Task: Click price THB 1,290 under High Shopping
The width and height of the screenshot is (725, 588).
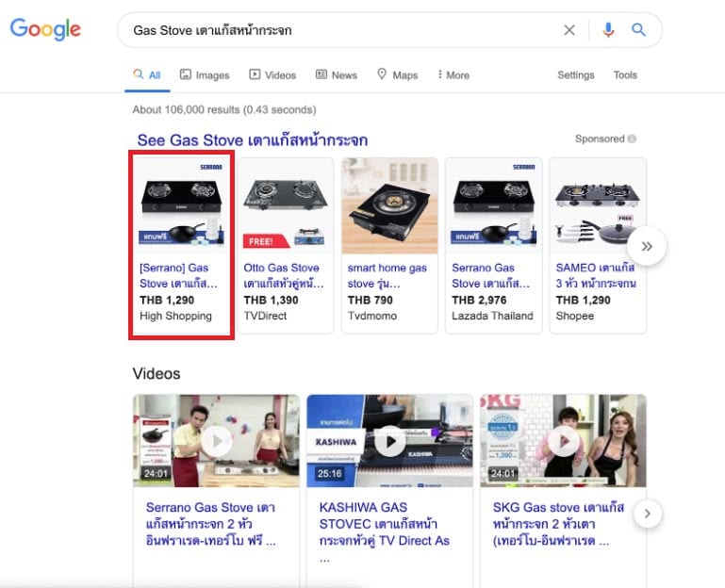Action: 167,300
